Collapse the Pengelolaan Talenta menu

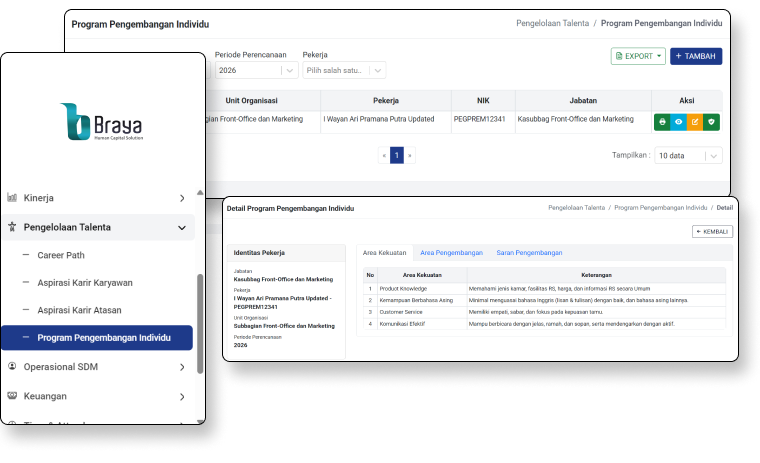(x=181, y=227)
